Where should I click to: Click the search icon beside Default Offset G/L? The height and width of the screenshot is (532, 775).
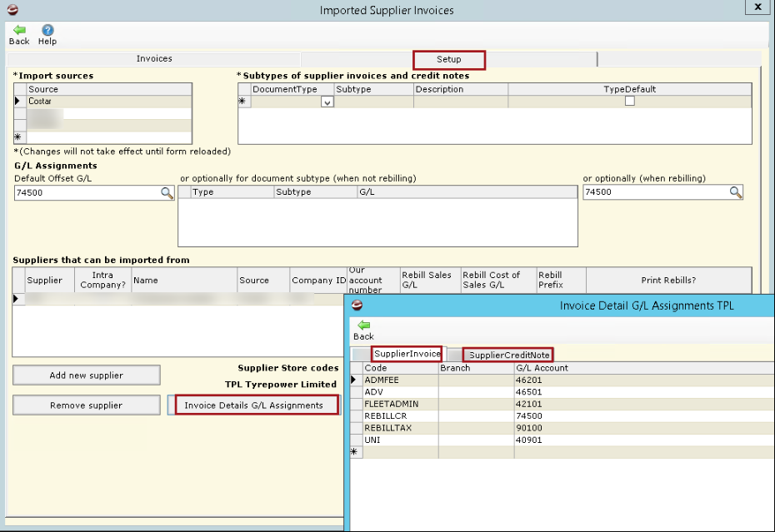point(167,192)
